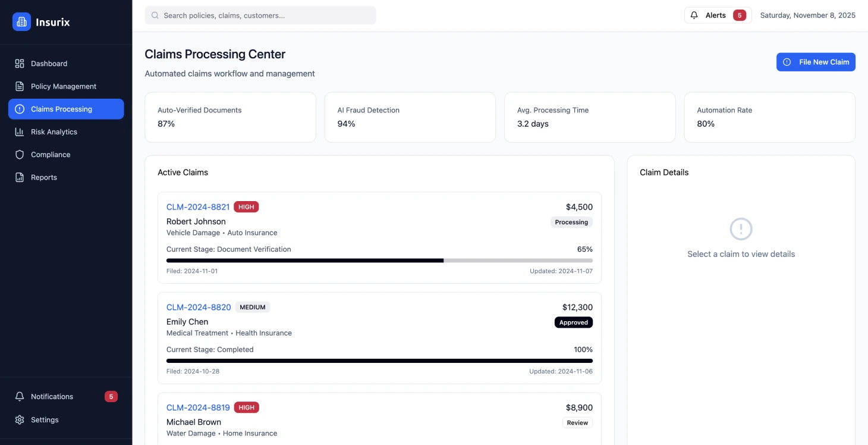Open claim CLM-2024-8821 link
Screen dimensions: 868x445
(197, 206)
